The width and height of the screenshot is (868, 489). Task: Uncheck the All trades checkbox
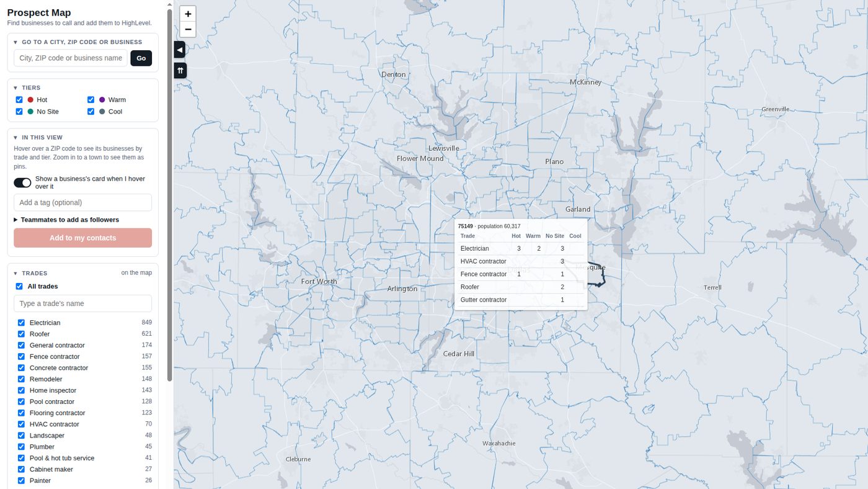click(19, 287)
